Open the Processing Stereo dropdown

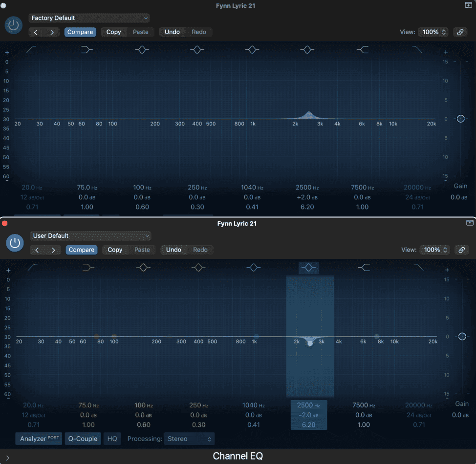(x=190, y=439)
